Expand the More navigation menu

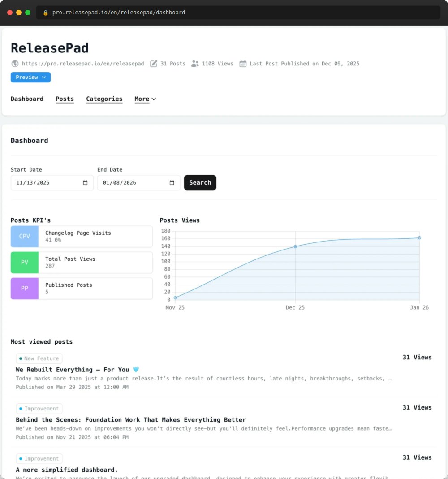tap(145, 99)
